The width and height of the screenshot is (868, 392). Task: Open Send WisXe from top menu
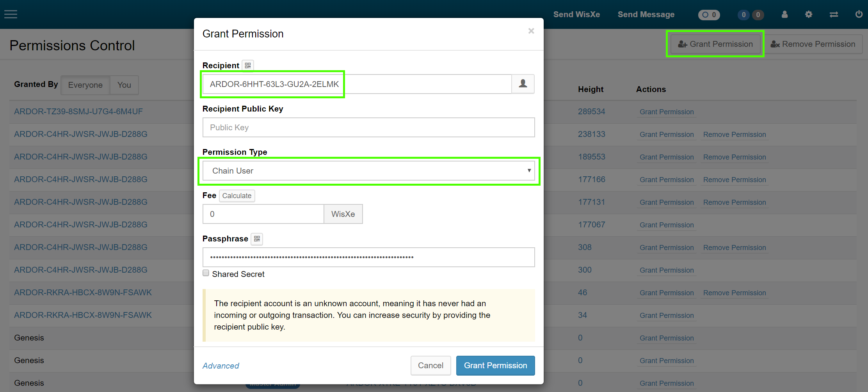[x=576, y=14]
